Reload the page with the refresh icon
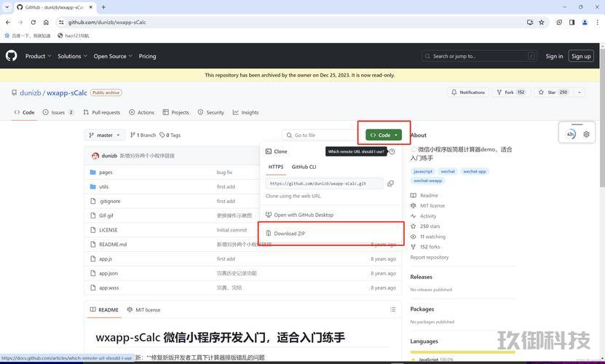The width and height of the screenshot is (605, 364). pos(33,23)
